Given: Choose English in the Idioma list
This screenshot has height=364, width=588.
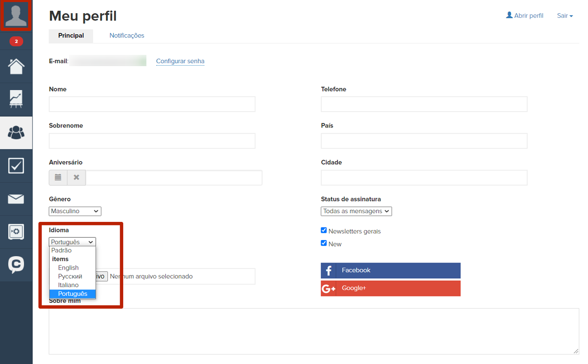Looking at the screenshot, I should (x=68, y=267).
